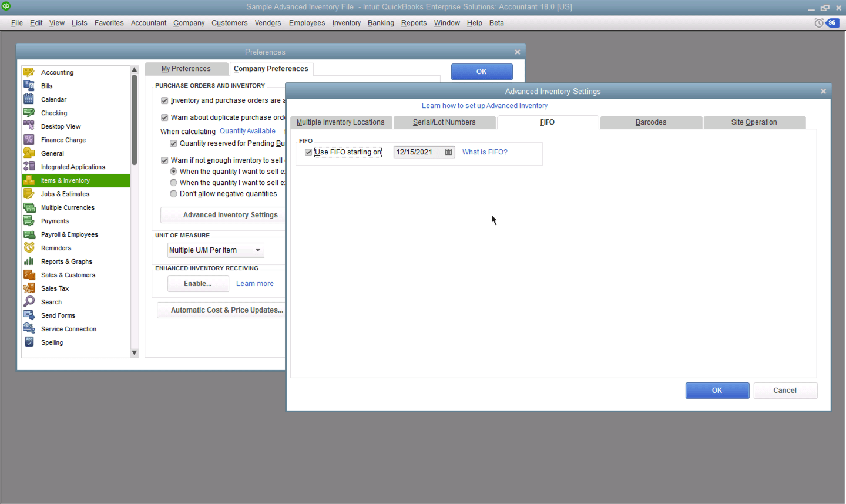Open Reminders via its alarm clock icon
The width and height of the screenshot is (846, 504).
[x=29, y=248]
